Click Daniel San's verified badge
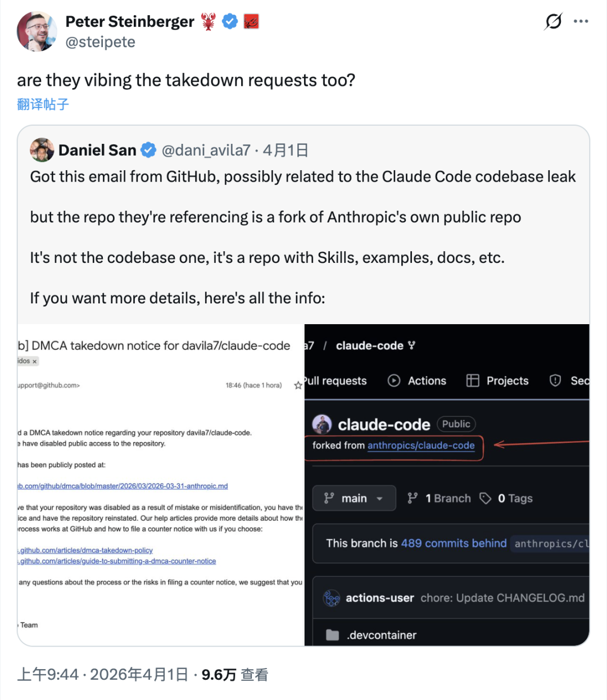The image size is (607, 700). pos(148,150)
